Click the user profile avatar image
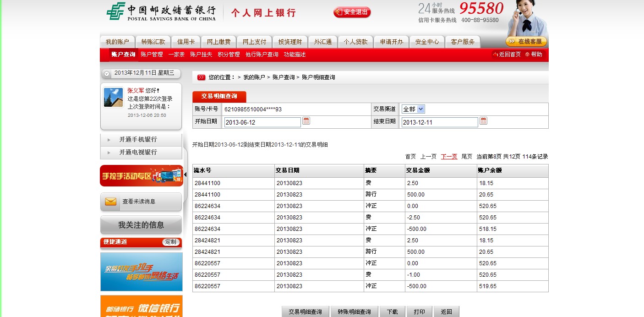 pyautogui.click(x=113, y=97)
